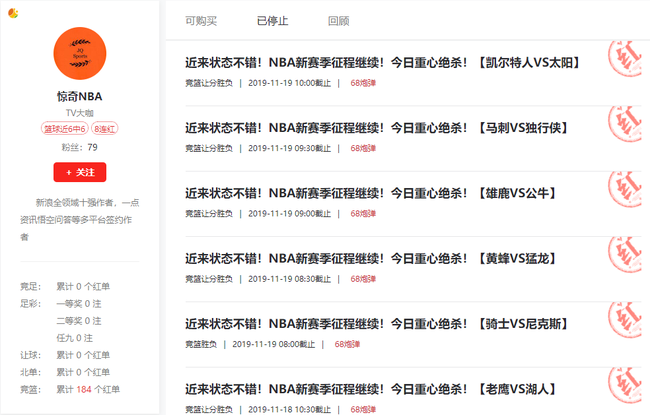Image resolution: width=650 pixels, height=415 pixels.
Task: Click the 2019-11-19 09:00截止 deadline
Action: 290,214
